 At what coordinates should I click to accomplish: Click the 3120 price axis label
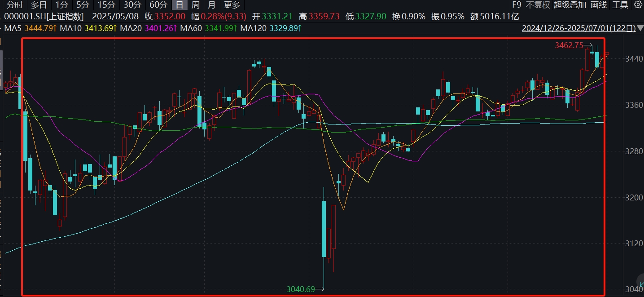(634, 244)
